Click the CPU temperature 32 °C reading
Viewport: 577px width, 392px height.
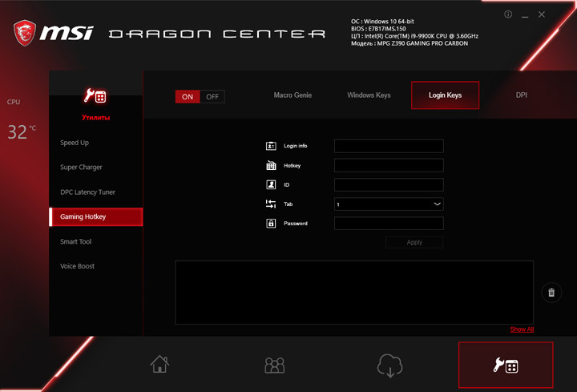coord(22,131)
